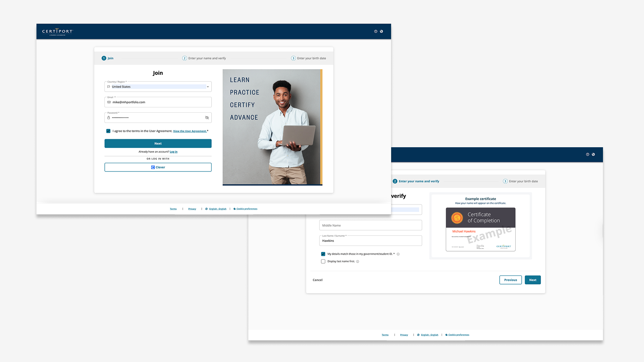Screen dimensions: 644x362
Task: Open the View the User Agreement link
Action: coord(190,131)
